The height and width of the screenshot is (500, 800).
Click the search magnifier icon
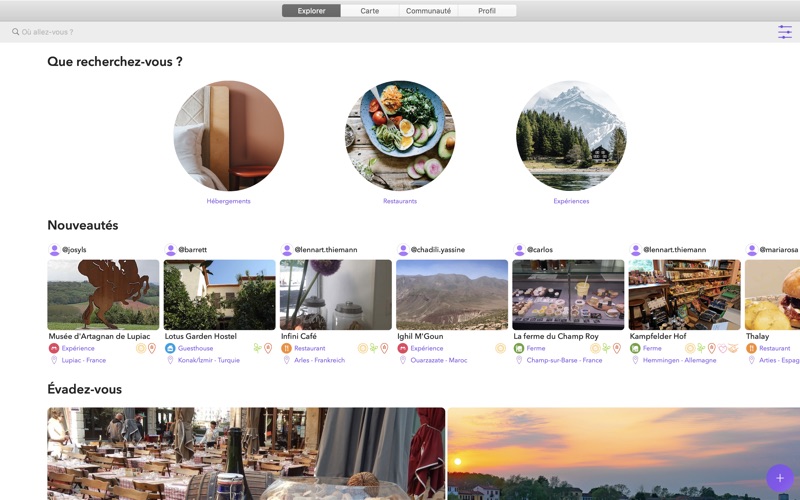pyautogui.click(x=16, y=32)
